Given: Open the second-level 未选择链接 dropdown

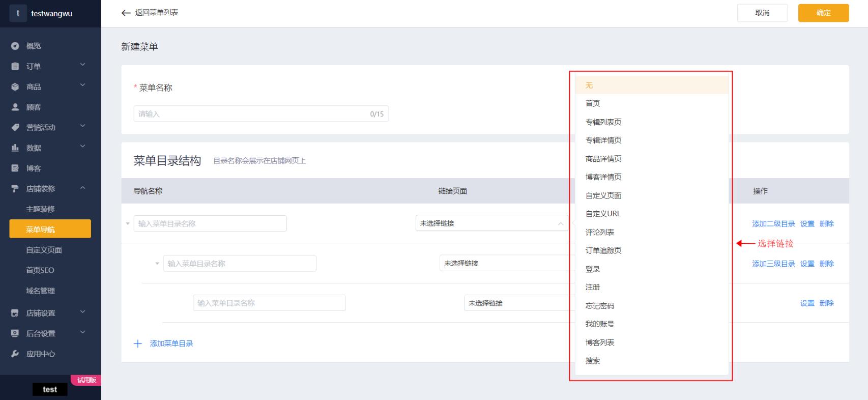Looking at the screenshot, I should click(504, 263).
